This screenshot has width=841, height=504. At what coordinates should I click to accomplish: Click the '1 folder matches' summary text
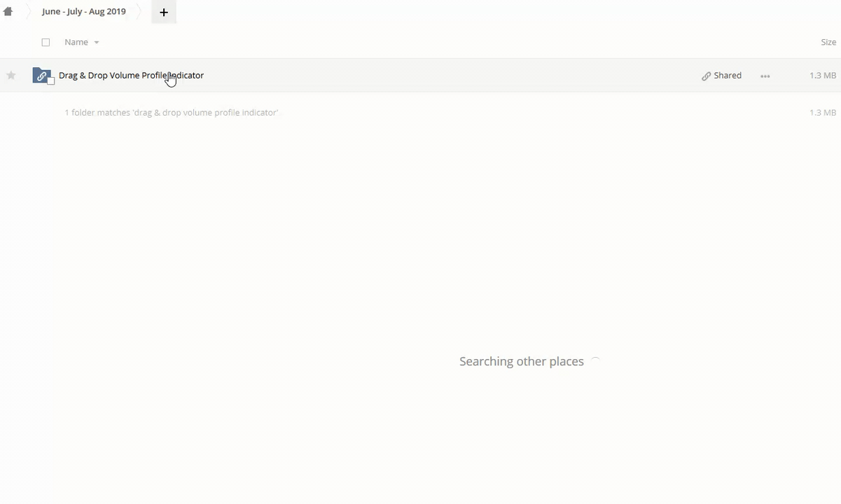pyautogui.click(x=171, y=112)
